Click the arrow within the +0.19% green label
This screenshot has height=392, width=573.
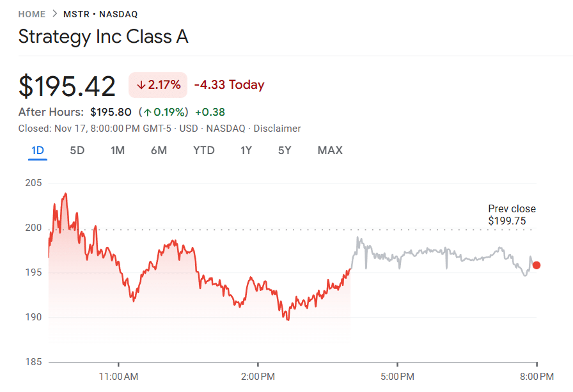point(148,111)
